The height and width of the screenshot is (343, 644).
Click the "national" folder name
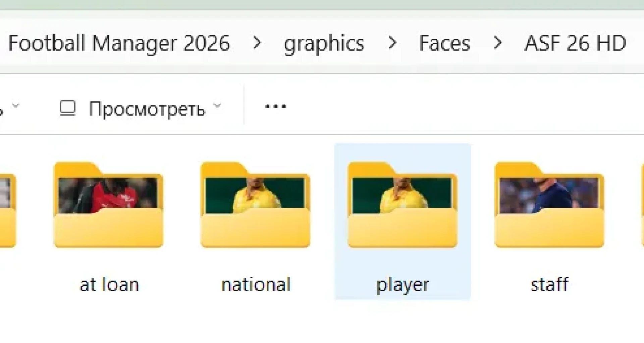point(256,285)
